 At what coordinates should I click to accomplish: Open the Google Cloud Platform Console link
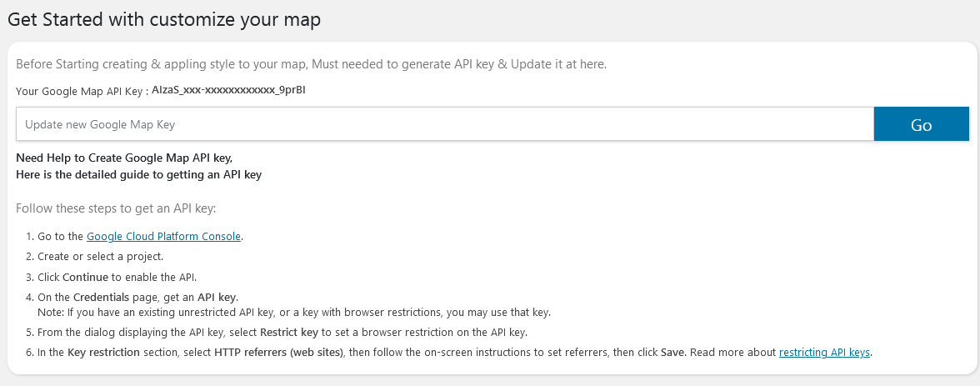pyautogui.click(x=163, y=237)
